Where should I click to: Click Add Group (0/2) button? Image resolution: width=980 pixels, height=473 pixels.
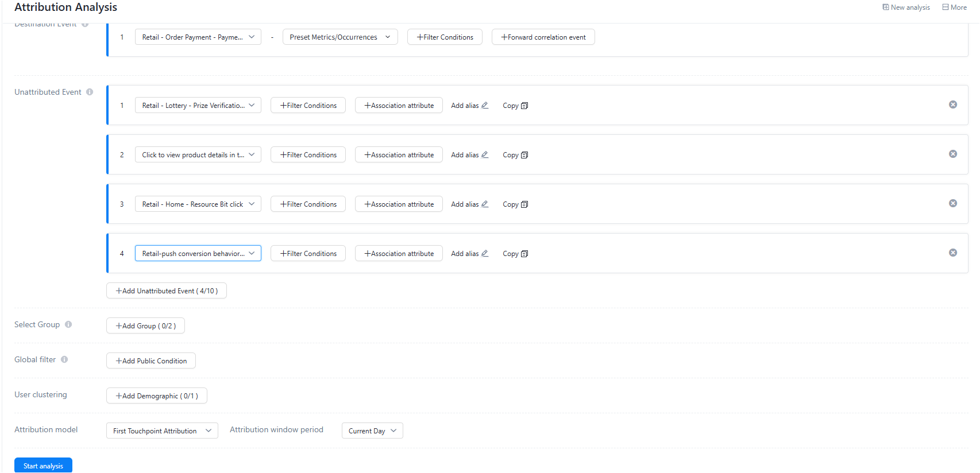click(145, 325)
